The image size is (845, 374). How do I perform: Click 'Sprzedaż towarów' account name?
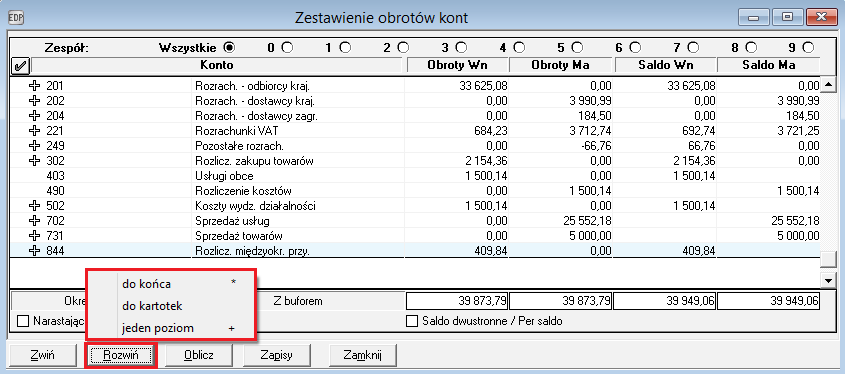click(239, 236)
